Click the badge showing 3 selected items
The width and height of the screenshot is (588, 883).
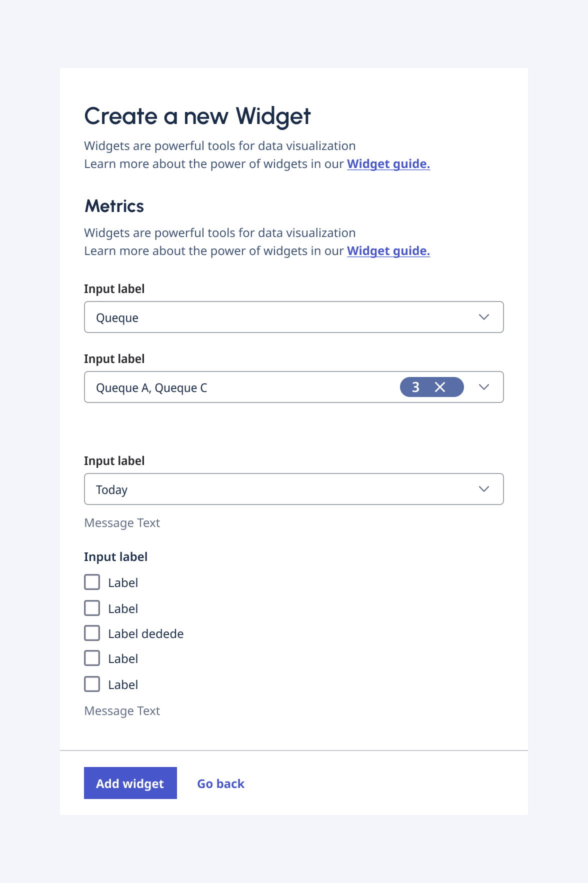tap(416, 387)
